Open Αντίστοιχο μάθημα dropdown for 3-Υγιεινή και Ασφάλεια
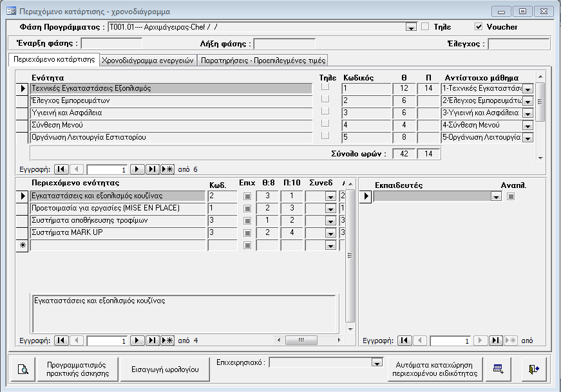This screenshot has height=392, width=561. coord(528,113)
